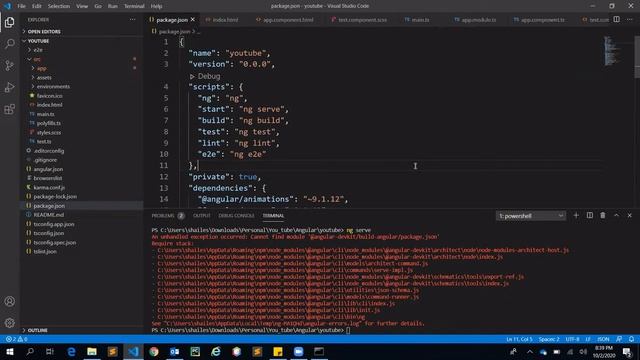
Task: Open the View menu
Action: [x=82, y=6]
